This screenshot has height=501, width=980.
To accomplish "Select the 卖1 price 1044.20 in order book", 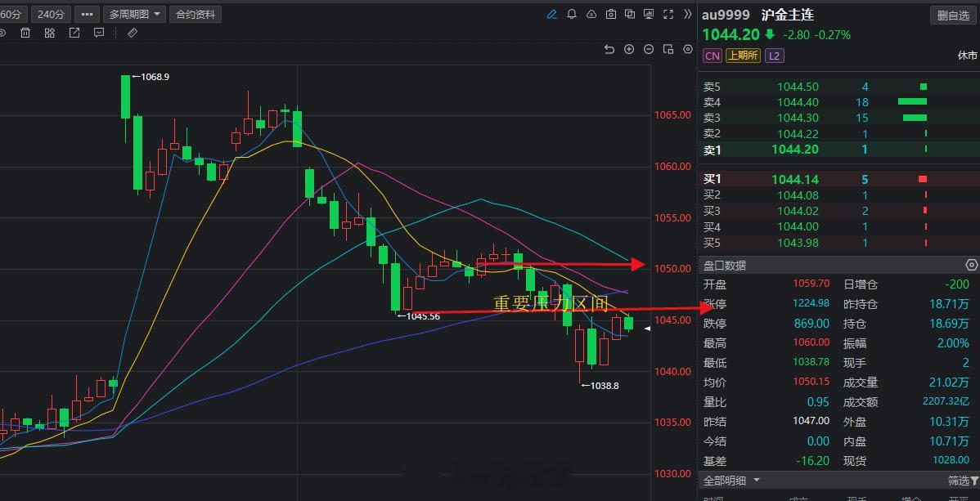I will pos(795,150).
